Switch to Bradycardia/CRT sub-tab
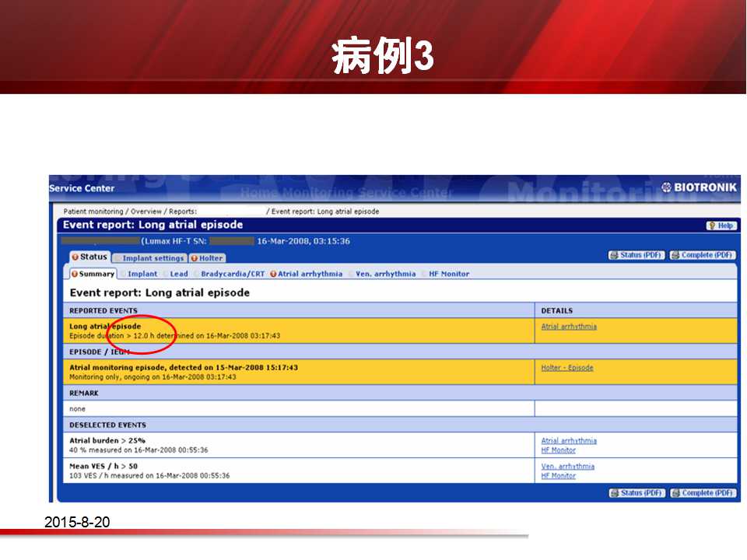Screen dimensions: 747x560 tap(230, 274)
